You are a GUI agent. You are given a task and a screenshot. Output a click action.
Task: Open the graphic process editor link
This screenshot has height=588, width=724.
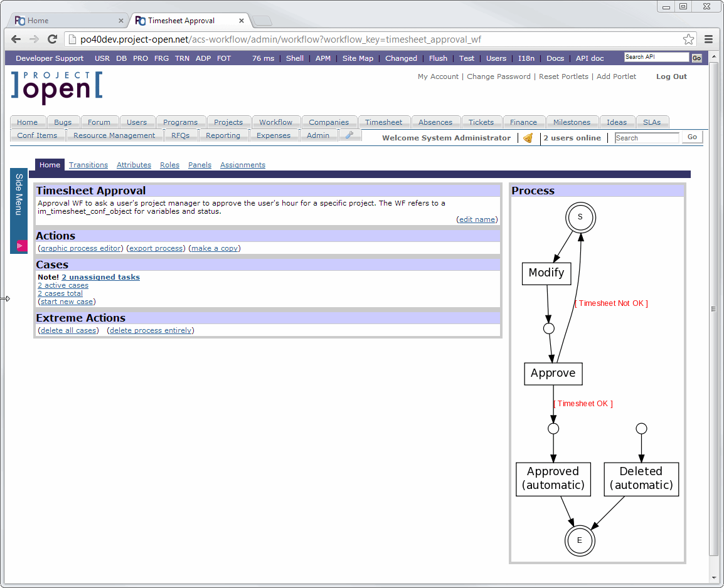click(x=81, y=248)
